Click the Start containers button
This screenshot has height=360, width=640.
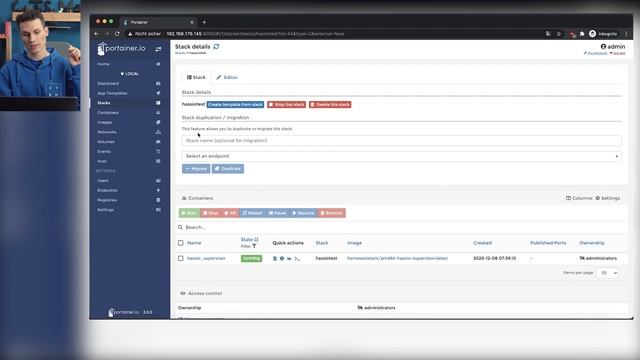coord(189,213)
